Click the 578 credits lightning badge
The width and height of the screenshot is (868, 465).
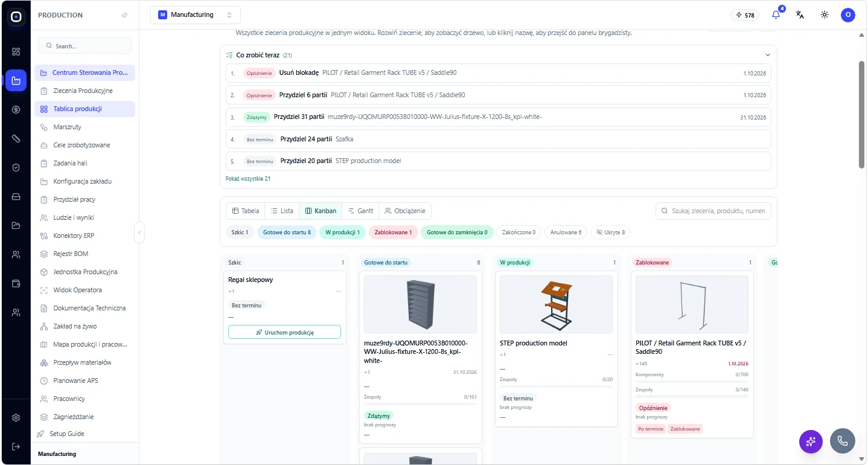click(x=745, y=15)
